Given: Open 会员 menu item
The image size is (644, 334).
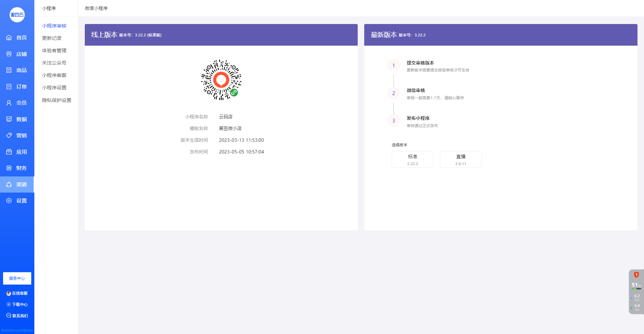Looking at the screenshot, I should click(17, 103).
